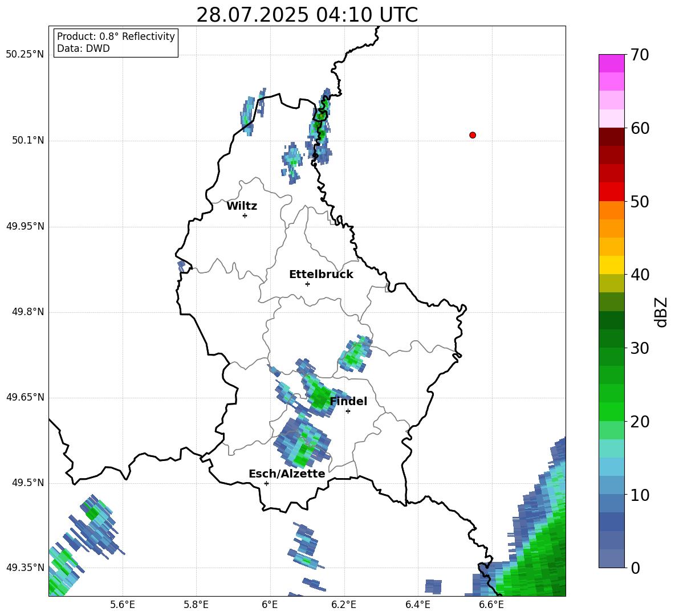Click the Findel station label
Image resolution: width=675 pixels, height=616 pixels.
click(349, 401)
